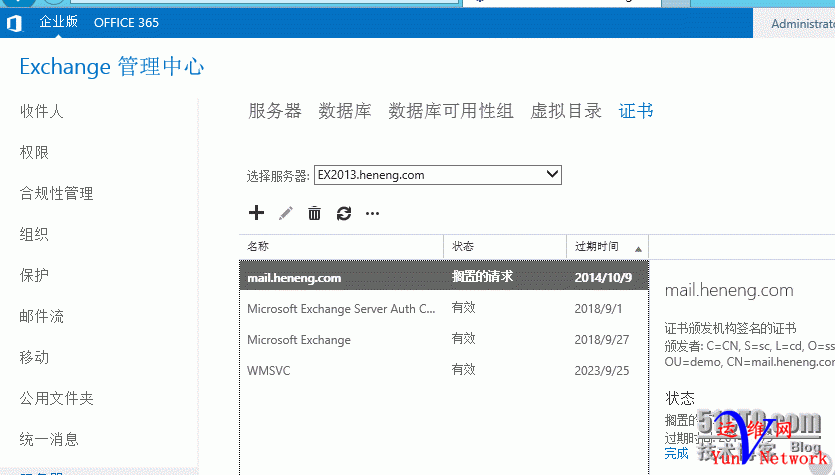Open 公用文件夹 in the left navigation
This screenshot has height=475, width=835.
point(56,398)
